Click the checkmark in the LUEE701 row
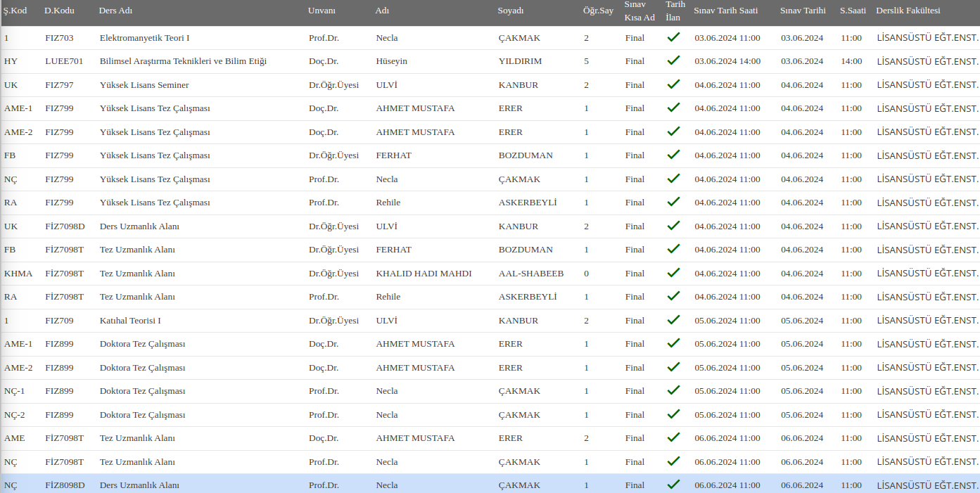The width and height of the screenshot is (980, 493). [673, 60]
